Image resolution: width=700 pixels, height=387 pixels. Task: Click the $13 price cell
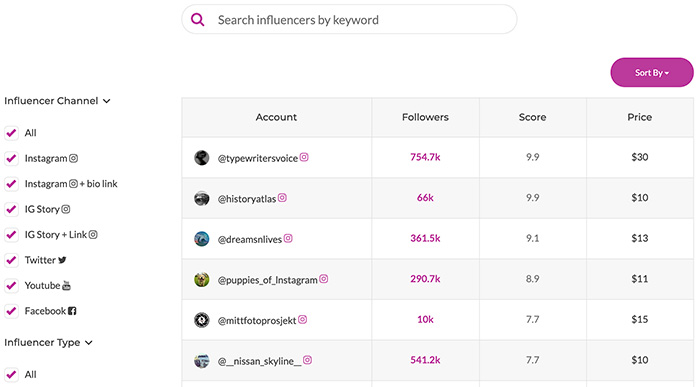click(640, 238)
